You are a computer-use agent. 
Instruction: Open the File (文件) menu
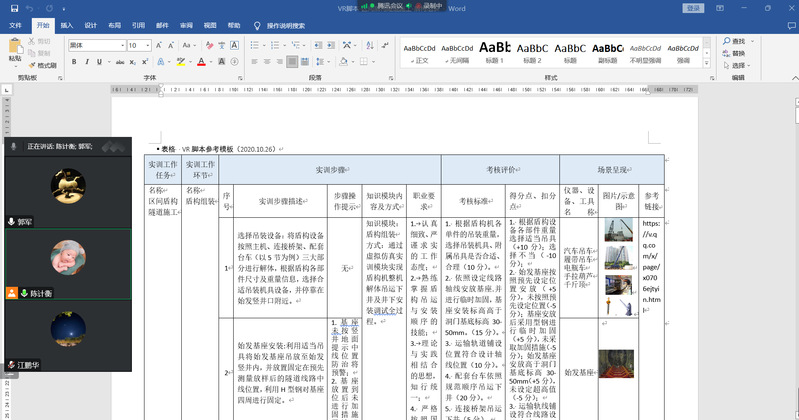(15, 25)
